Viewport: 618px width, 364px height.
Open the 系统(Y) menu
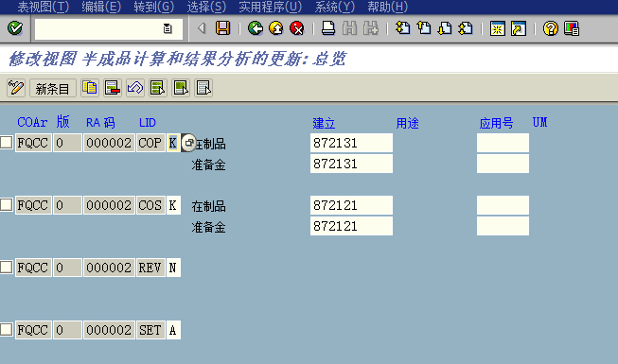pos(335,7)
